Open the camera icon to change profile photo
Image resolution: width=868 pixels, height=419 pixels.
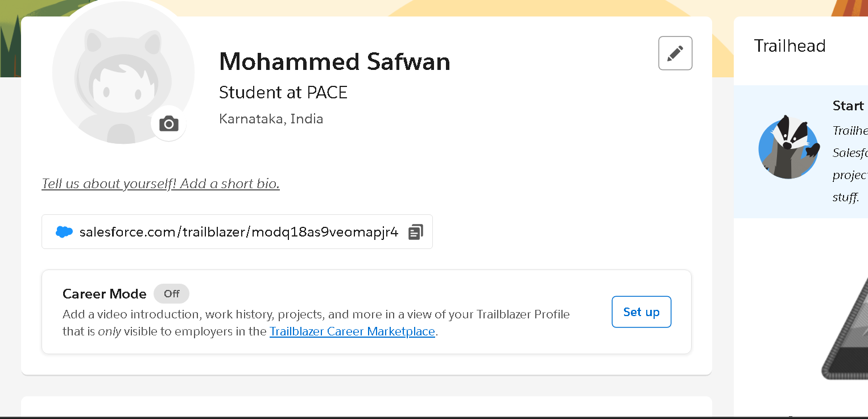(168, 123)
